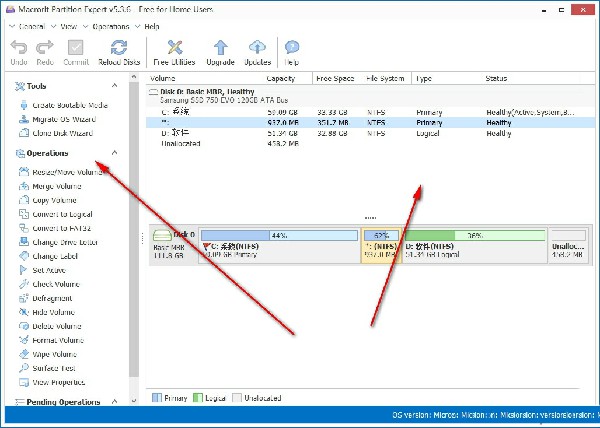Click the Reload Disks toolbar icon

click(118, 50)
